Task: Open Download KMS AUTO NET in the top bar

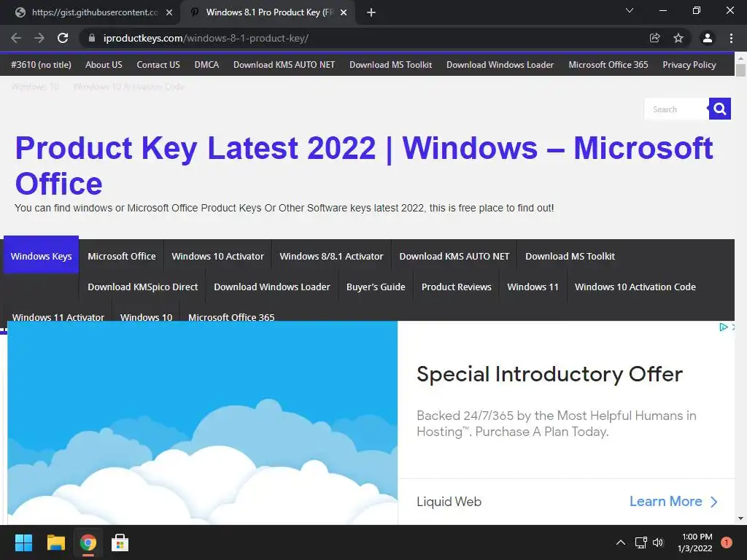Action: click(284, 65)
